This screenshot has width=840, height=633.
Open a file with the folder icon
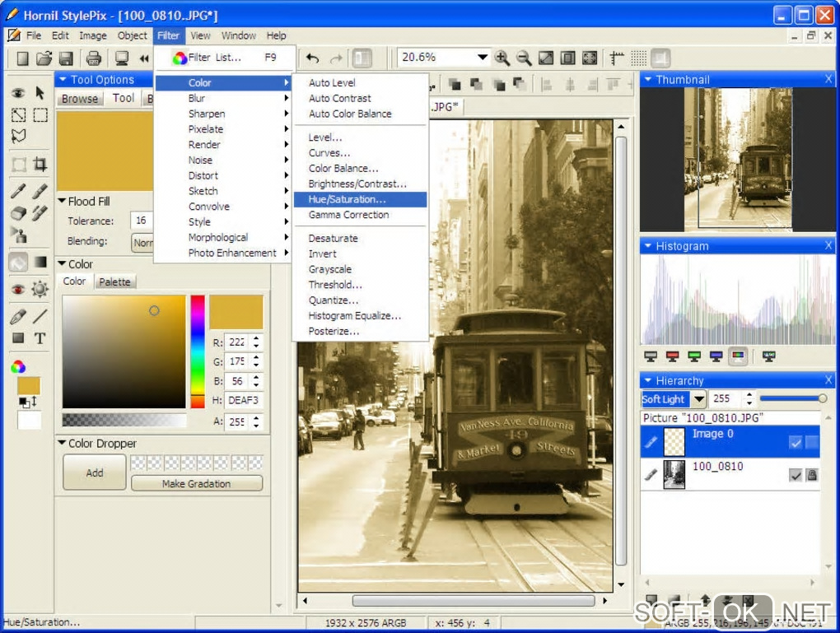[44, 58]
